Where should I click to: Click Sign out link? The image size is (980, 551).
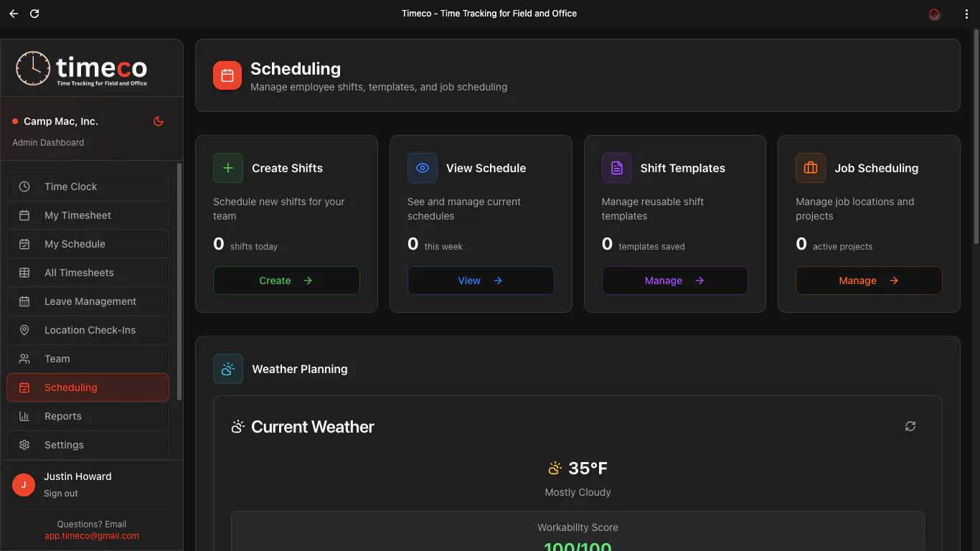tap(61, 494)
